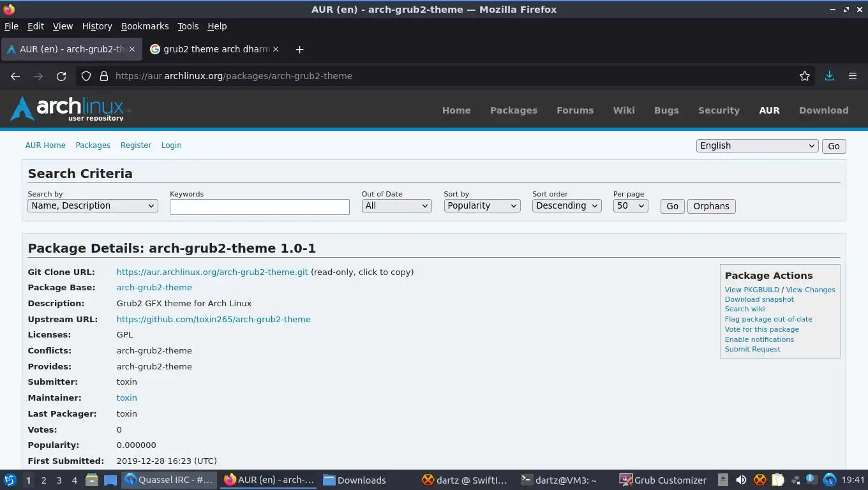Bookmark this page with the star icon

pos(805,76)
